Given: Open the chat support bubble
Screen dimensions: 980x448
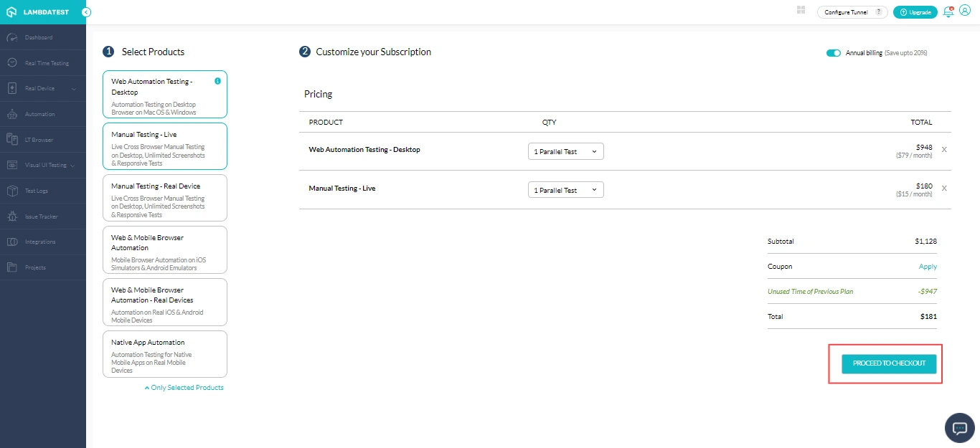Looking at the screenshot, I should [x=959, y=428].
